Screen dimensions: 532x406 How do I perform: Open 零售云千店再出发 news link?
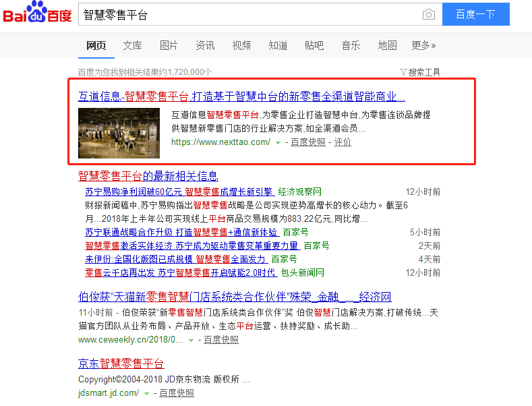click(181, 272)
